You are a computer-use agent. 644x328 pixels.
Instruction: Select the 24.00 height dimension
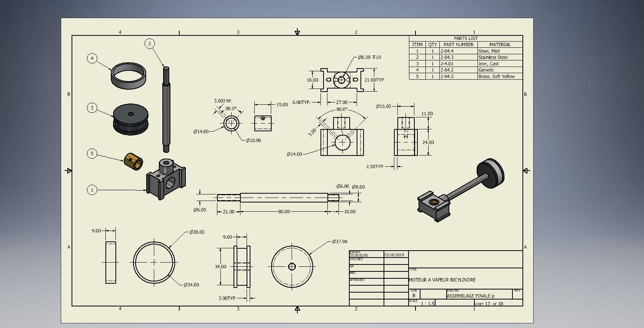[x=428, y=142]
